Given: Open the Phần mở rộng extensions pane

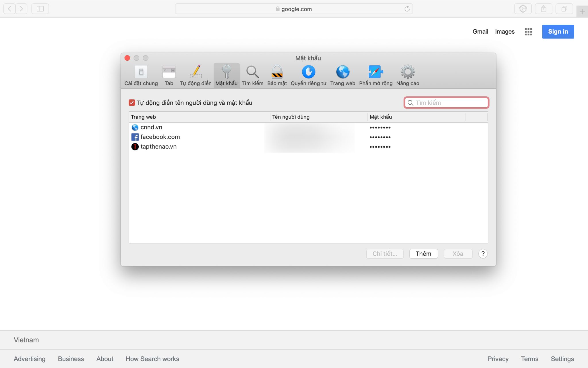Looking at the screenshot, I should tap(376, 75).
